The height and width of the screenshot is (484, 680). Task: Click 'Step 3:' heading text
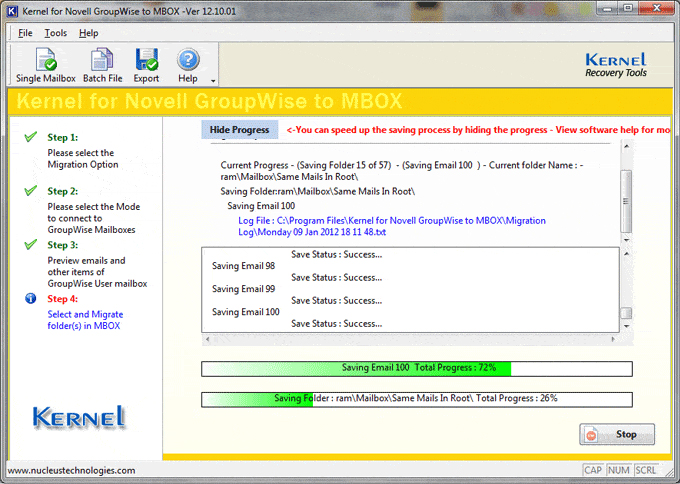63,245
